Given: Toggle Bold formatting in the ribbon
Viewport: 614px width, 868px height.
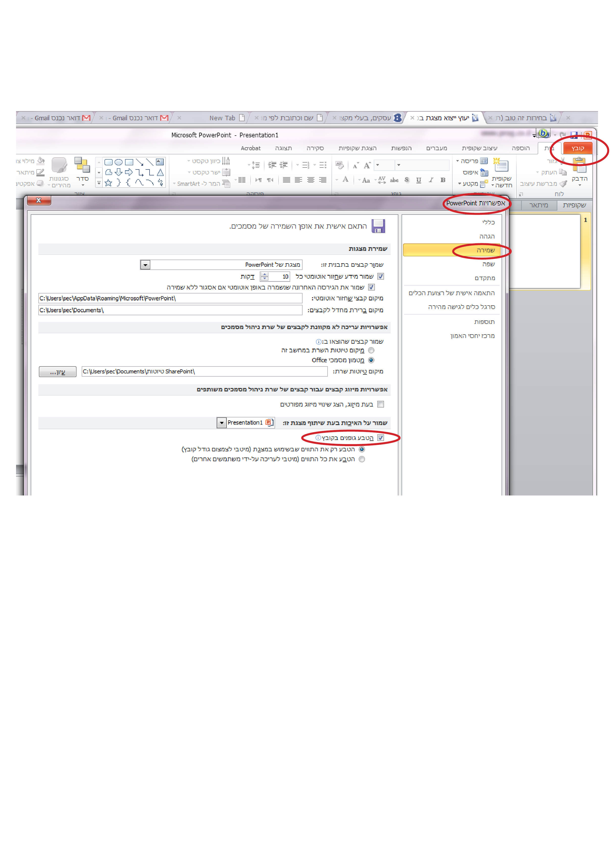Looking at the screenshot, I should [x=443, y=180].
